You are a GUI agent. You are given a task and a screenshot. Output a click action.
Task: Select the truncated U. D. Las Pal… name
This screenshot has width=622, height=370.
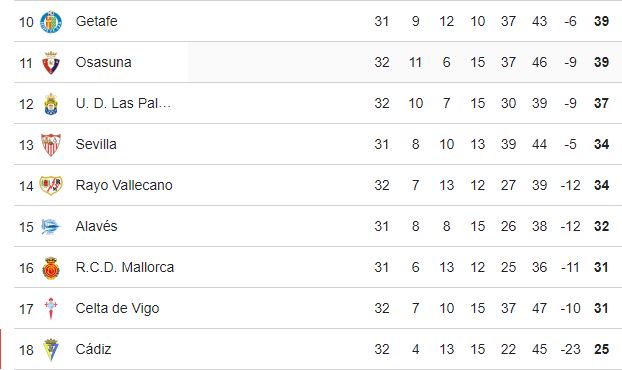(123, 103)
